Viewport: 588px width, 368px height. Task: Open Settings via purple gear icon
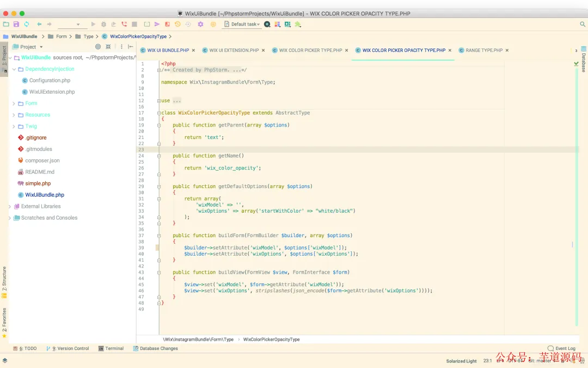[200, 25]
